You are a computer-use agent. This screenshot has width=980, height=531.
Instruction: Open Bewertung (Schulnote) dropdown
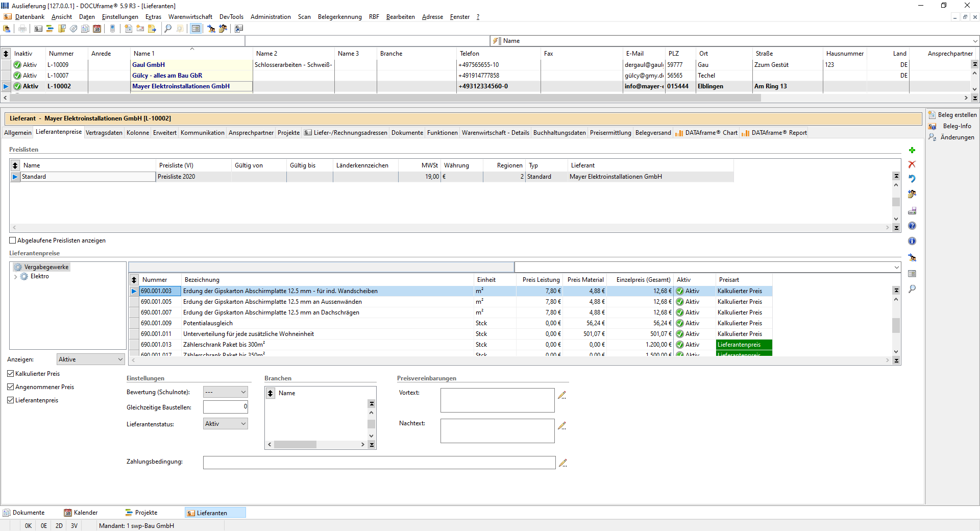click(x=225, y=392)
